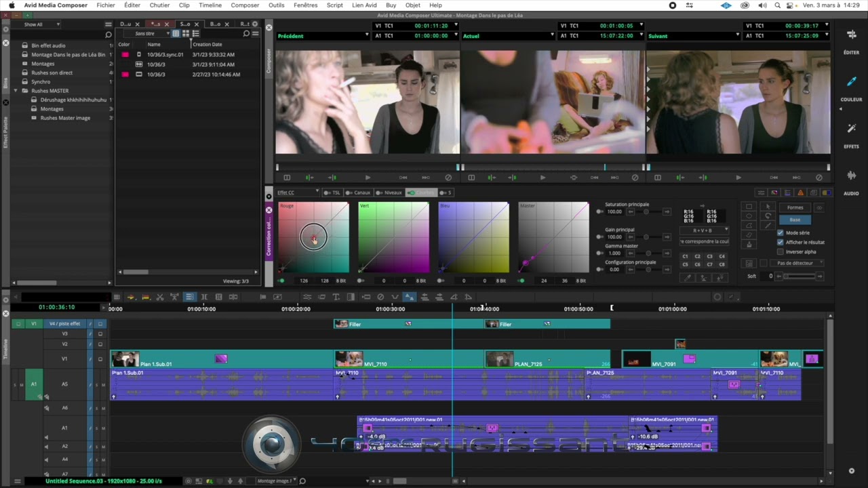Image resolution: width=868 pixels, height=488 pixels.
Task: Click the timeline ruler at 01:00:20:00
Action: pos(296,309)
